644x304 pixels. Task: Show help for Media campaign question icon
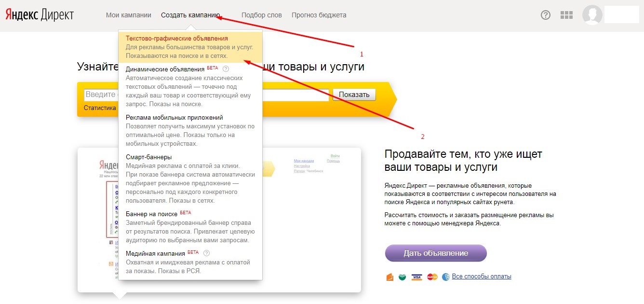tap(207, 253)
